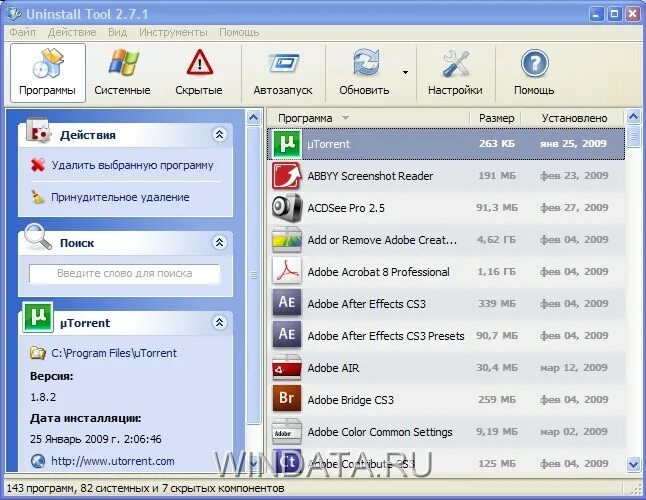Click status bar text 143 программ

click(41, 489)
